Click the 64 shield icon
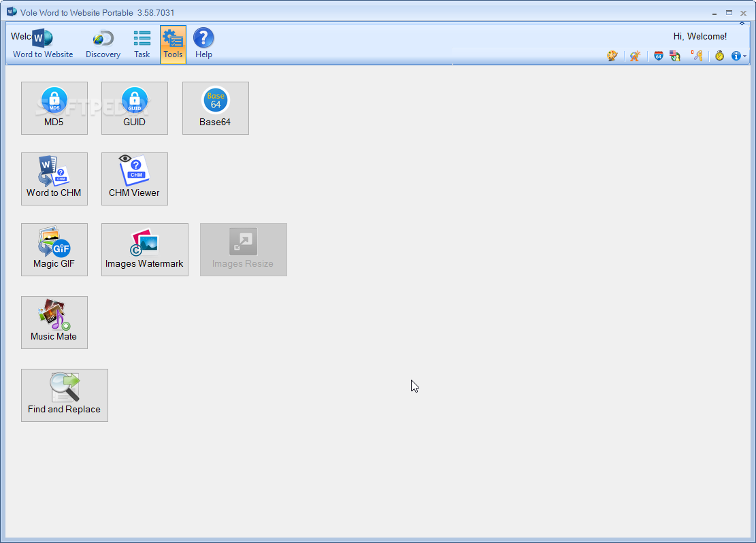The width and height of the screenshot is (756, 543). [x=658, y=56]
